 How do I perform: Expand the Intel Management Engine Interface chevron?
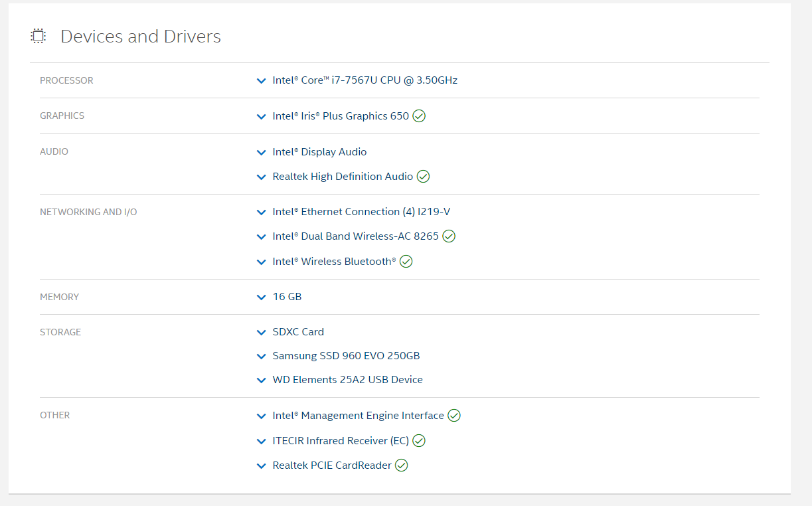pos(261,416)
